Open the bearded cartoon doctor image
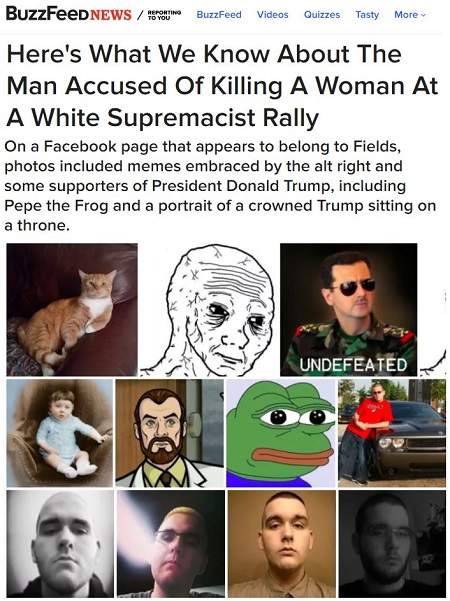Viewport: 450px width, 601px height. 169,433
